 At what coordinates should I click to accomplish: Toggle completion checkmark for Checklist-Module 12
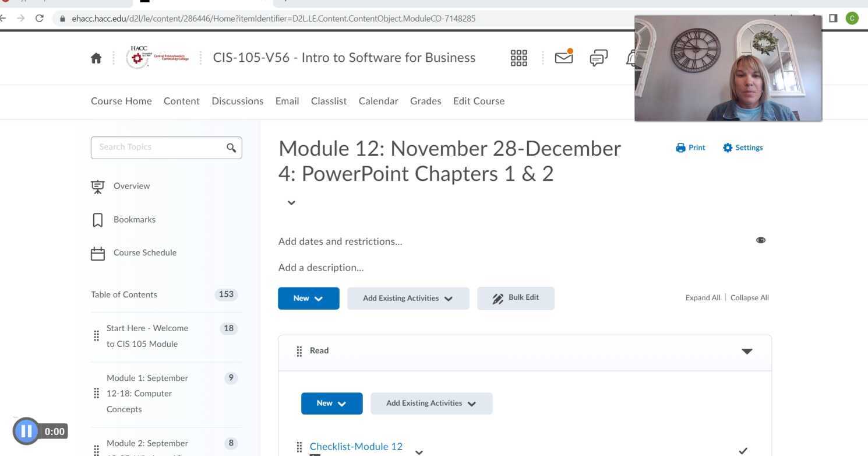tap(743, 450)
